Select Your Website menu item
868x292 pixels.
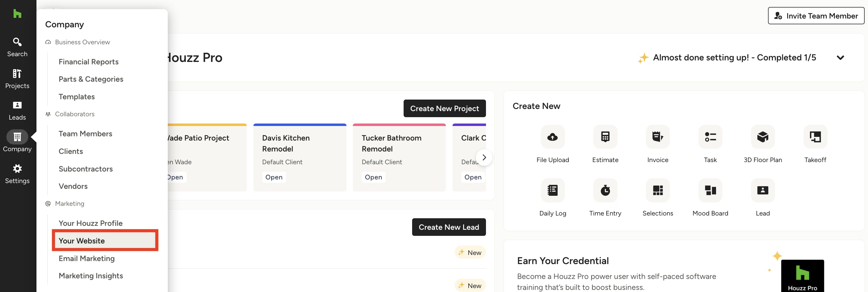coord(105,240)
